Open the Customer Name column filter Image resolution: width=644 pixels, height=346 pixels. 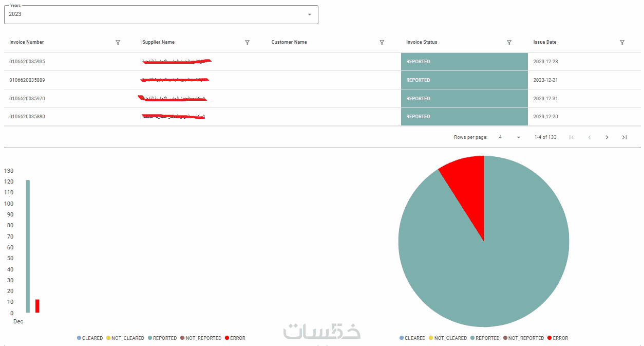[x=382, y=42]
